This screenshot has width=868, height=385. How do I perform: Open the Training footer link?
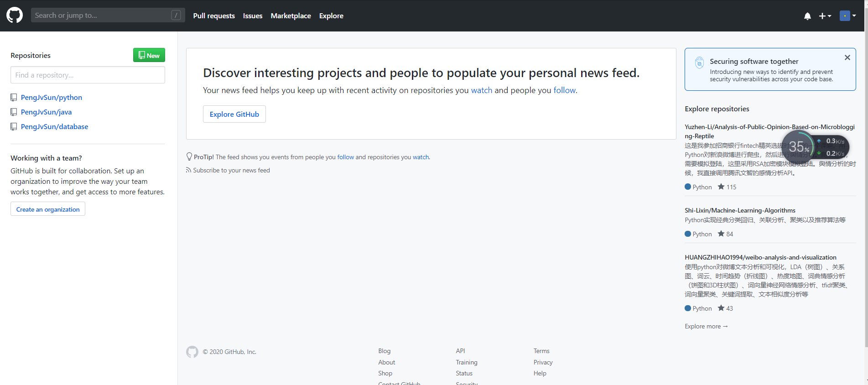click(x=467, y=363)
